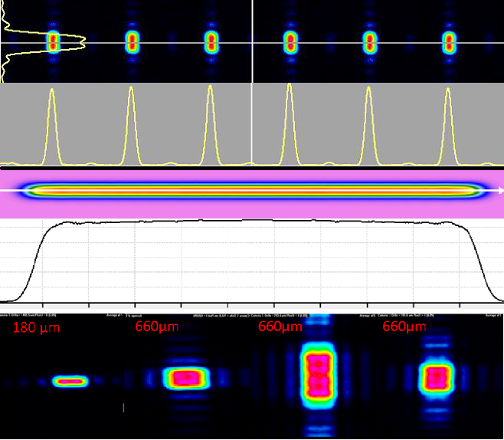The height and width of the screenshot is (440, 504).
Task: Click the small white tick mark at bottom
Action: 123,408
